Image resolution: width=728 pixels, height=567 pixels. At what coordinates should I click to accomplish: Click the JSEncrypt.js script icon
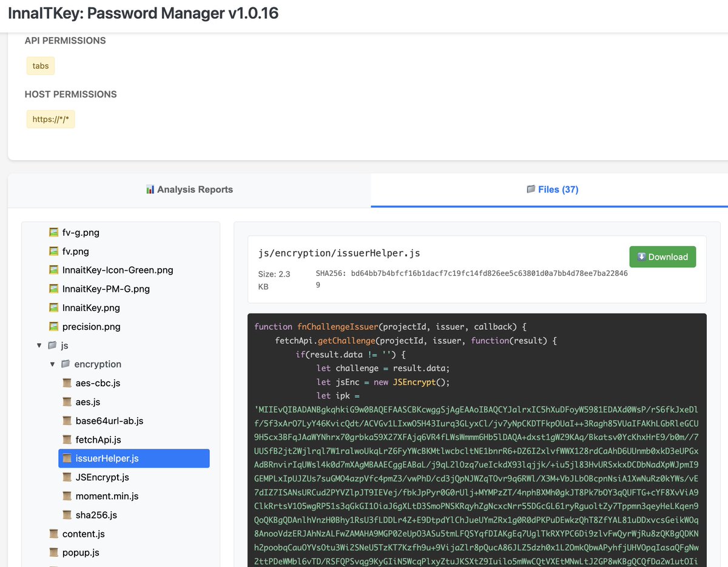pos(67,477)
